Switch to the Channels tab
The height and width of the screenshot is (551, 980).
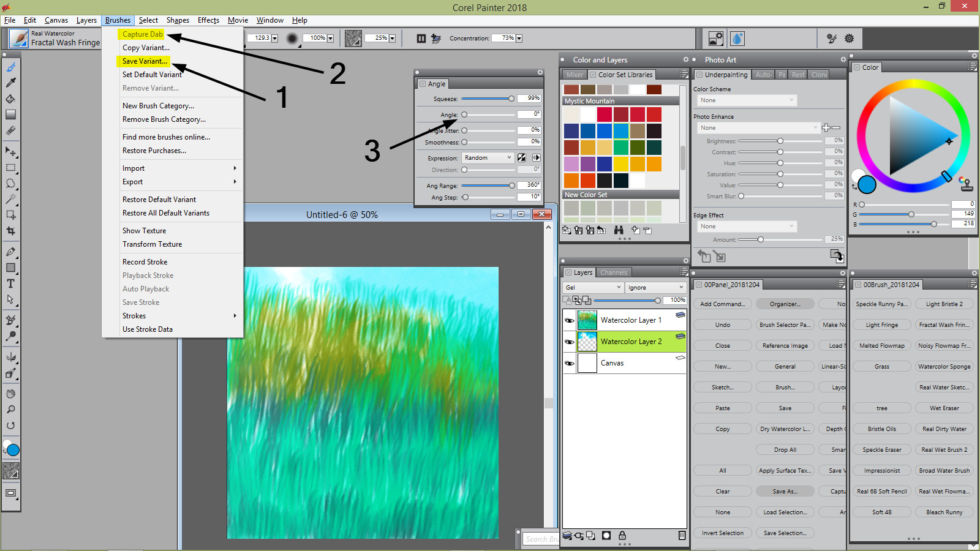pos(614,273)
